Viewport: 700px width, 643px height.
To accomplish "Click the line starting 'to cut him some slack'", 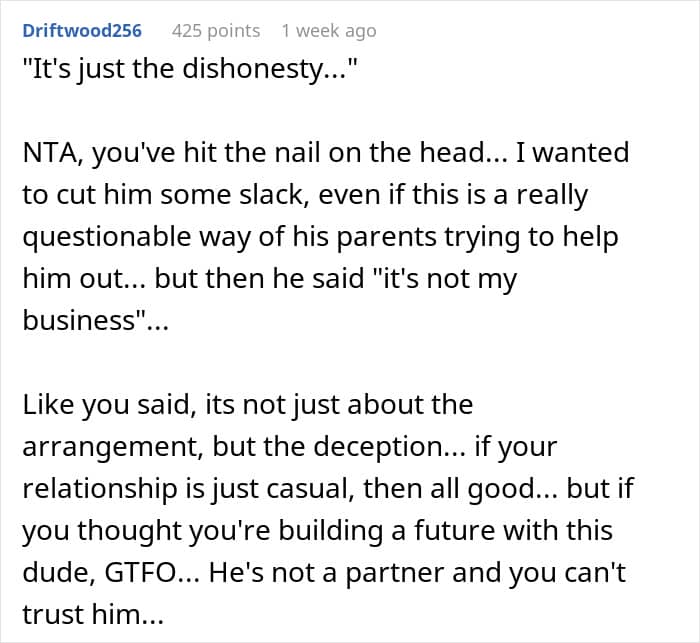I will click(305, 195).
